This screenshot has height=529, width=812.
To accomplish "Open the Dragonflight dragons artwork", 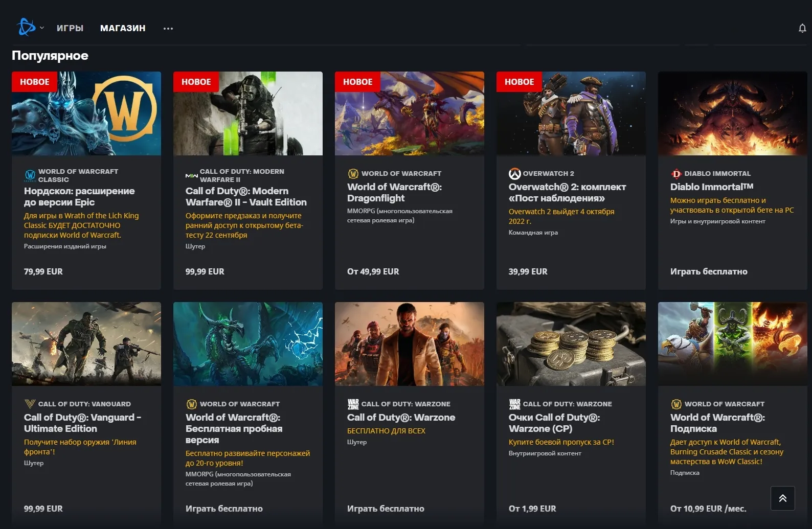I will [410, 113].
